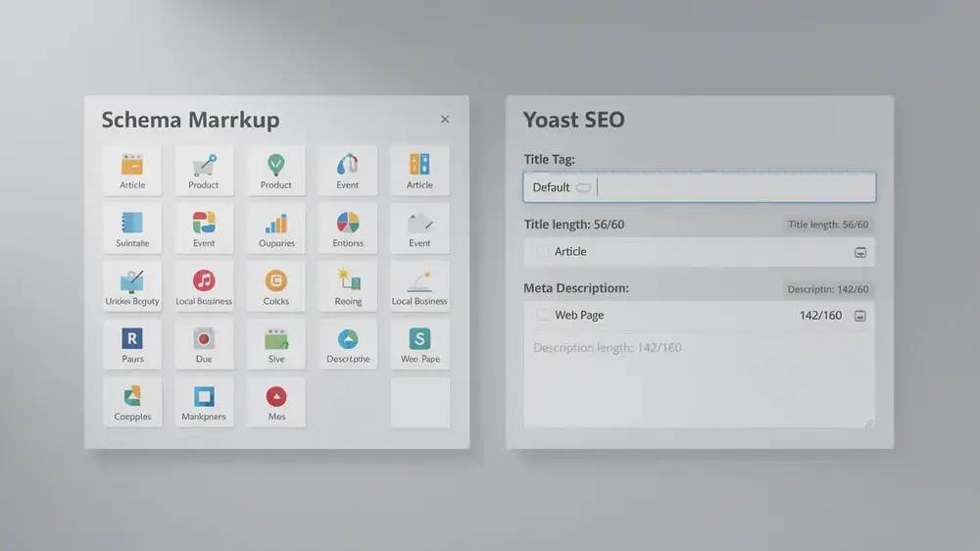
Task: Click the 'Title Tag:' label
Action: 550,160
